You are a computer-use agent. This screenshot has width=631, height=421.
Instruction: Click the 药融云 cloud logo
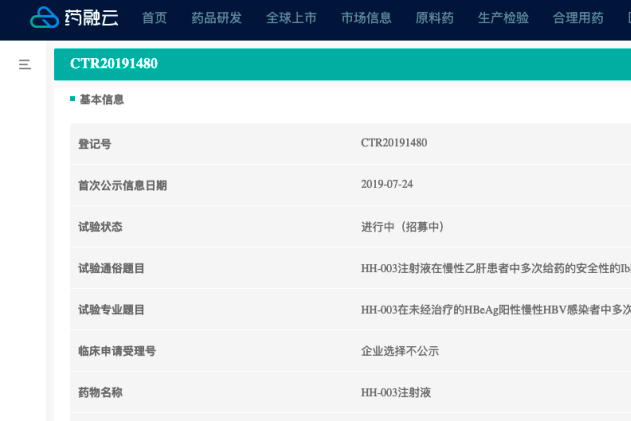pos(74,17)
